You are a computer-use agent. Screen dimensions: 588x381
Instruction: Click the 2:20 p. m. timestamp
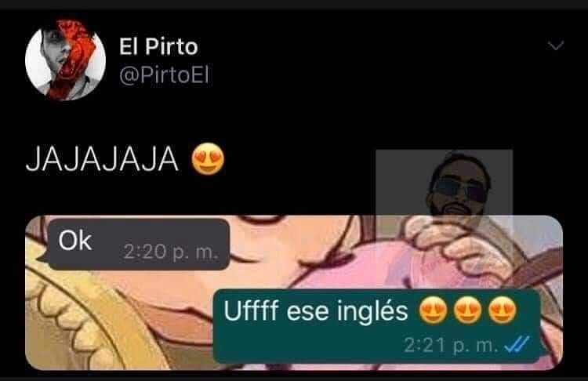171,252
